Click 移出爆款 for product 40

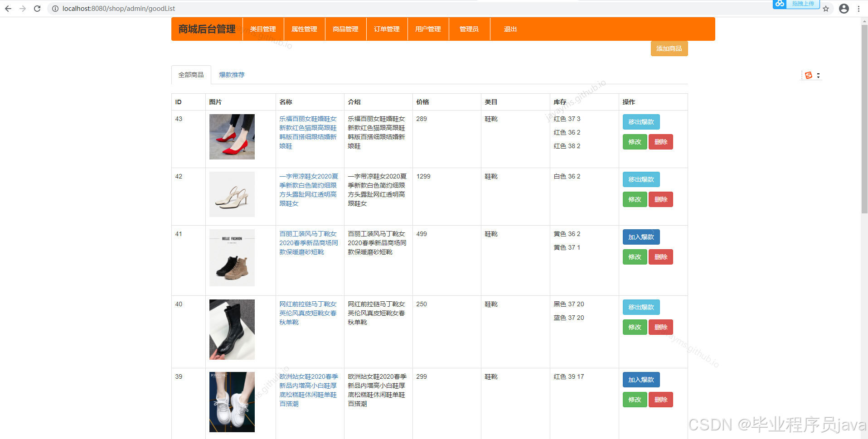(641, 307)
